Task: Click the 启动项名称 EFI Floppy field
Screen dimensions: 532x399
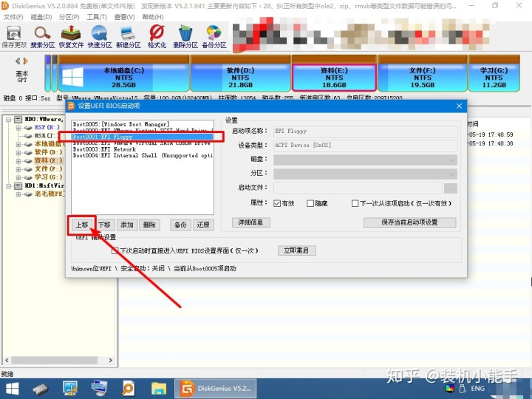Action: [x=365, y=132]
